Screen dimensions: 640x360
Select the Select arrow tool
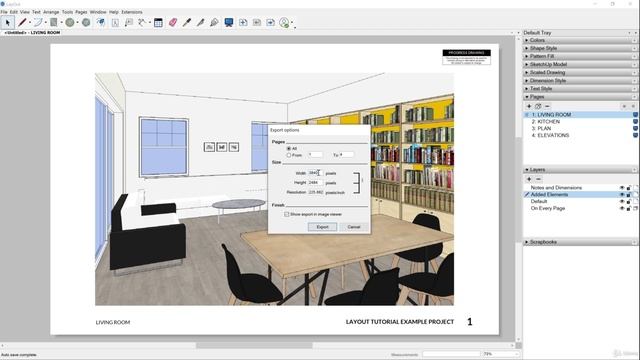[x=7, y=22]
